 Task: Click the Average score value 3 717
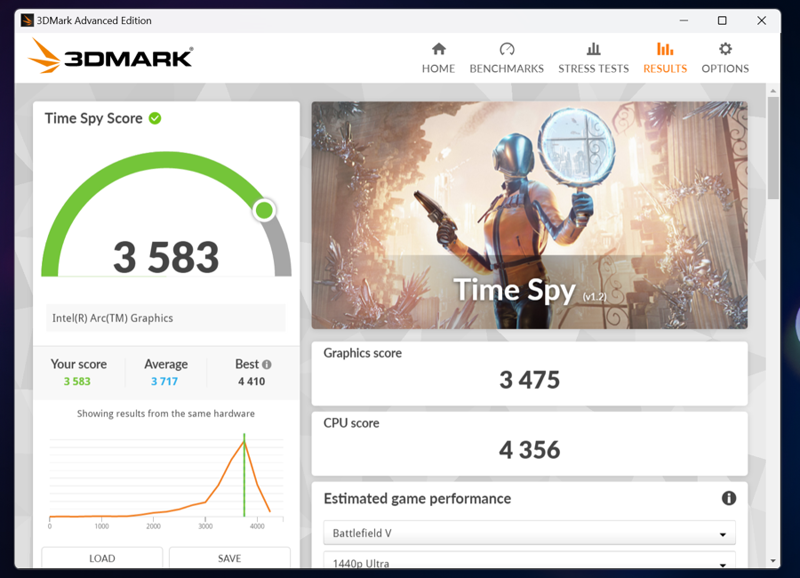click(x=164, y=382)
